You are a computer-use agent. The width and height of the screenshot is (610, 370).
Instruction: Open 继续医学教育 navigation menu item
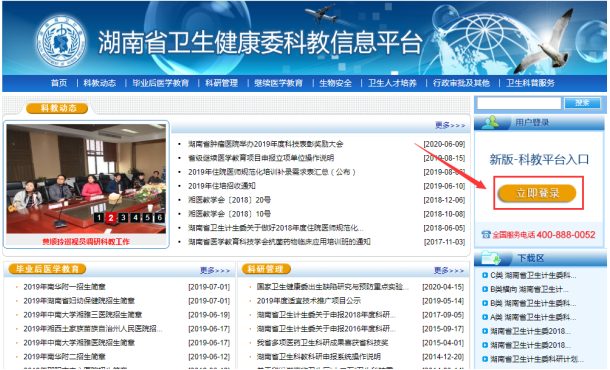[278, 83]
